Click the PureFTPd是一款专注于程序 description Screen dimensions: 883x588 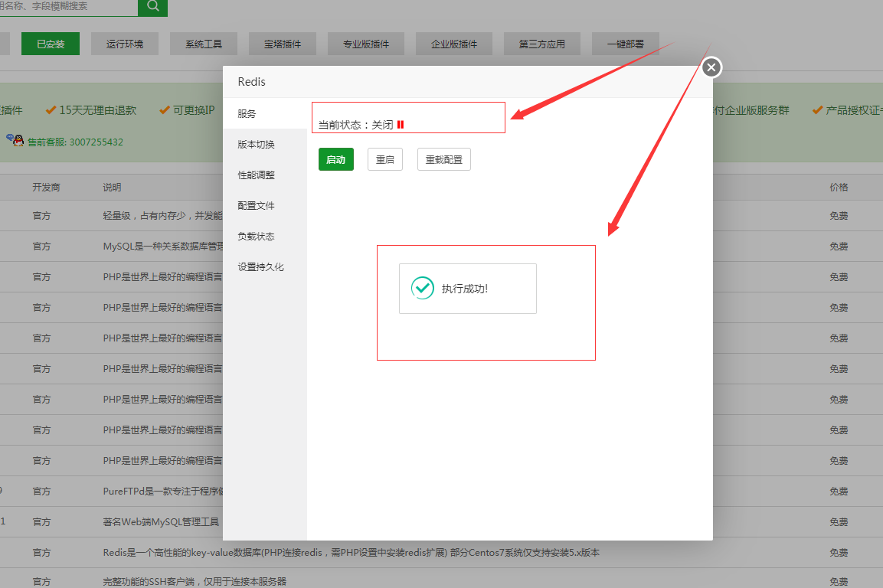pos(163,491)
